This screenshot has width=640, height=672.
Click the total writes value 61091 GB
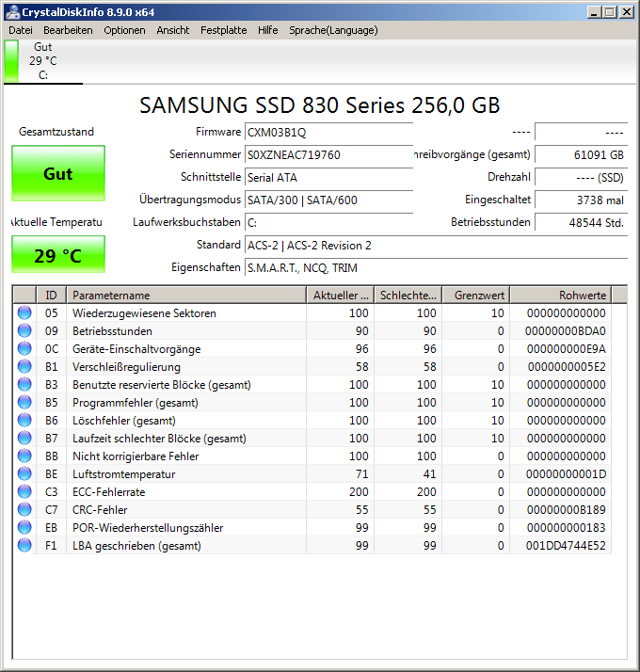click(x=581, y=154)
